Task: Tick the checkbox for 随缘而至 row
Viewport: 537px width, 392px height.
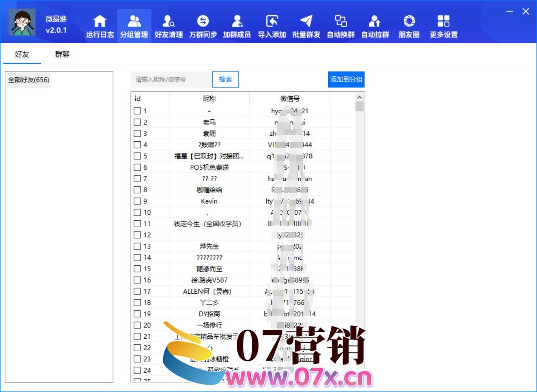Action: point(137,269)
